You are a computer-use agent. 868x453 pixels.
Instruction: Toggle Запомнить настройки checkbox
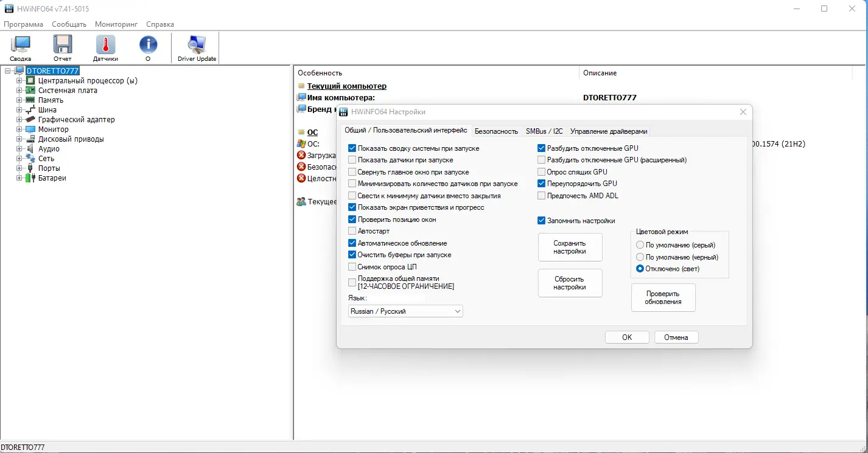pos(542,221)
